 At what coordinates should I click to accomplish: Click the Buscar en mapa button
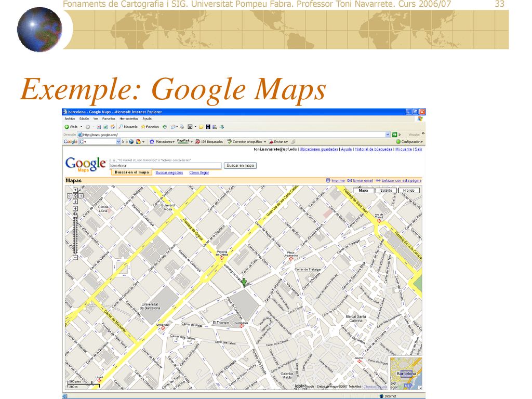[240, 166]
